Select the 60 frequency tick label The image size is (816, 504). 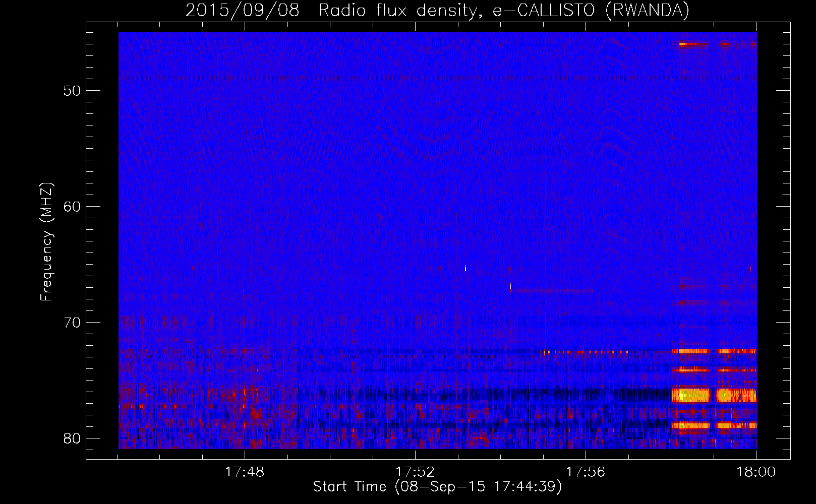72,207
